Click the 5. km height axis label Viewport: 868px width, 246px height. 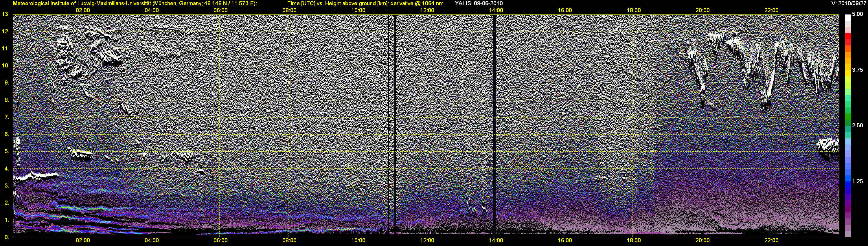click(x=7, y=151)
